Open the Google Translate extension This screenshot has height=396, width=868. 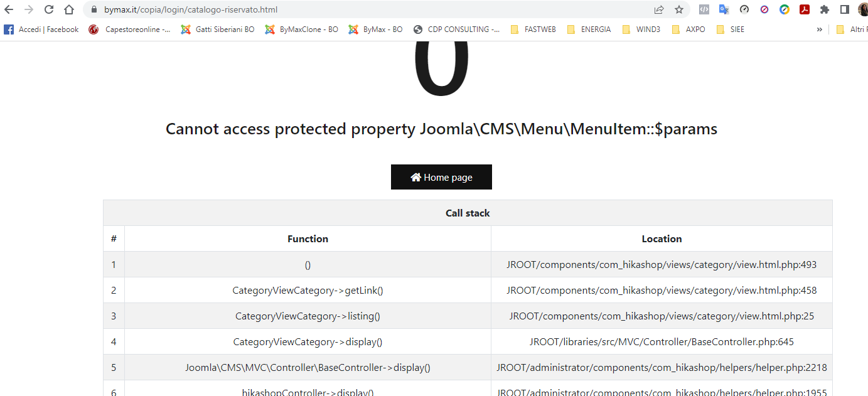(724, 9)
